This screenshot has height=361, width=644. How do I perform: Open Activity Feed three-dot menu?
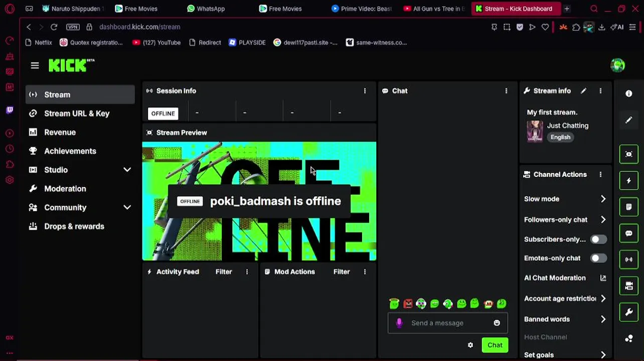tap(247, 272)
